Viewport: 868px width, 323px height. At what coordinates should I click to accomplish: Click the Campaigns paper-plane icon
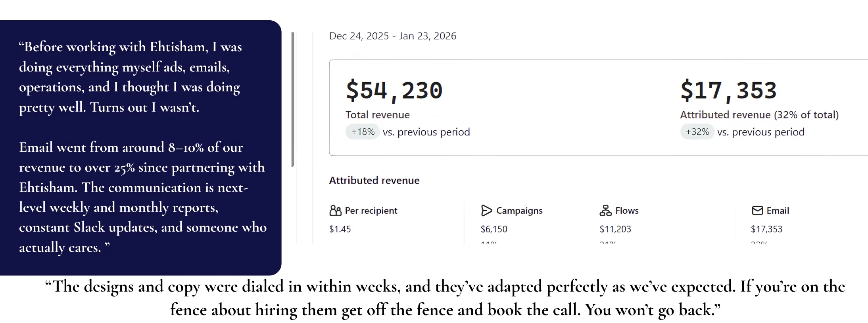[486, 211]
